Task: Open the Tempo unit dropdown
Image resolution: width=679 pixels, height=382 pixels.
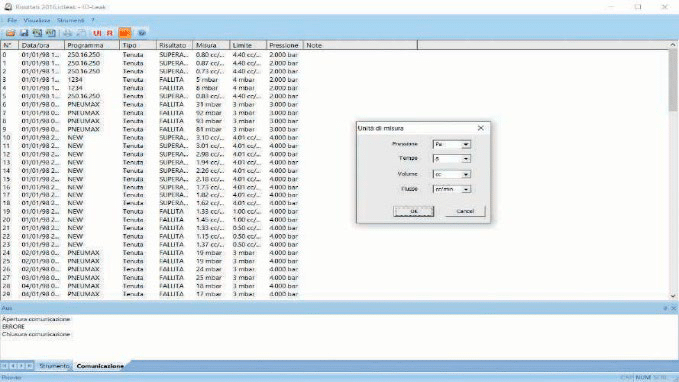Action: point(466,159)
